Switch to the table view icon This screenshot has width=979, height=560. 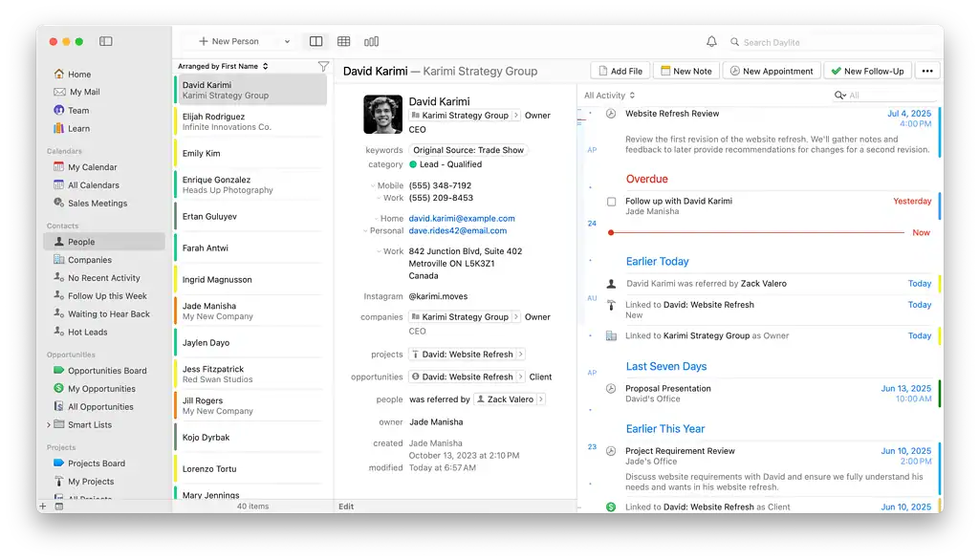[343, 41]
